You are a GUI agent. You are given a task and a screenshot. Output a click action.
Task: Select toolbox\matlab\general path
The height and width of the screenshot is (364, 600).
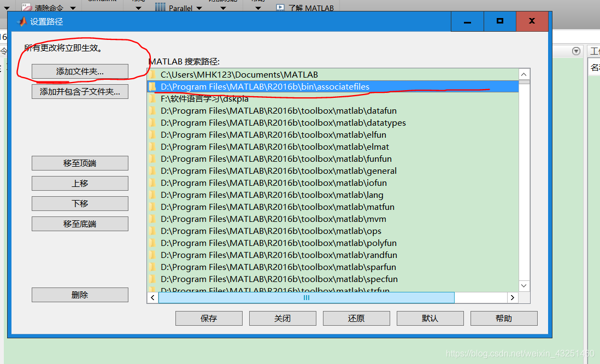(333, 171)
